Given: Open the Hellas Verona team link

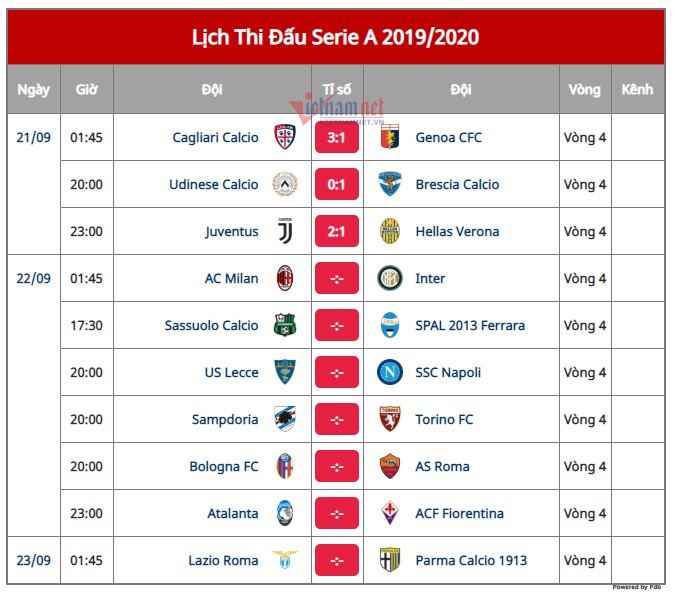Looking at the screenshot, I should 457,231.
